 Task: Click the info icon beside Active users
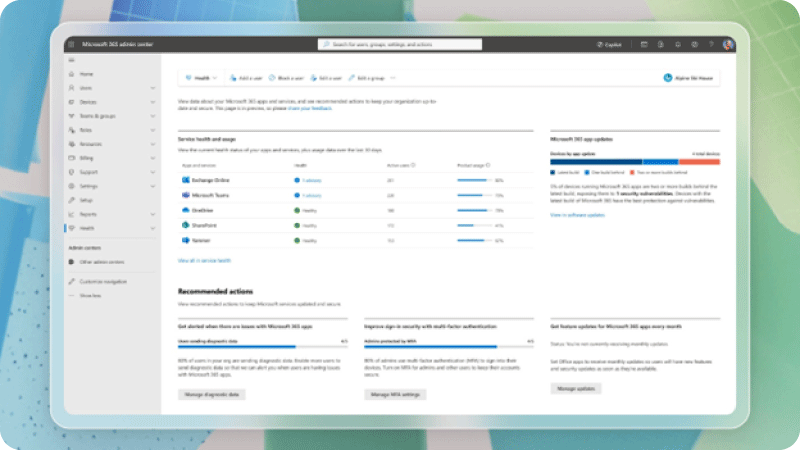pos(413,165)
